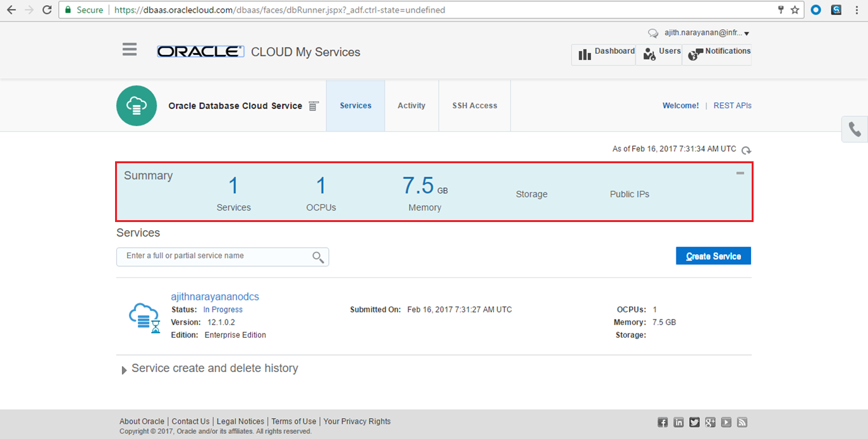Open the REST APIs link

click(733, 106)
